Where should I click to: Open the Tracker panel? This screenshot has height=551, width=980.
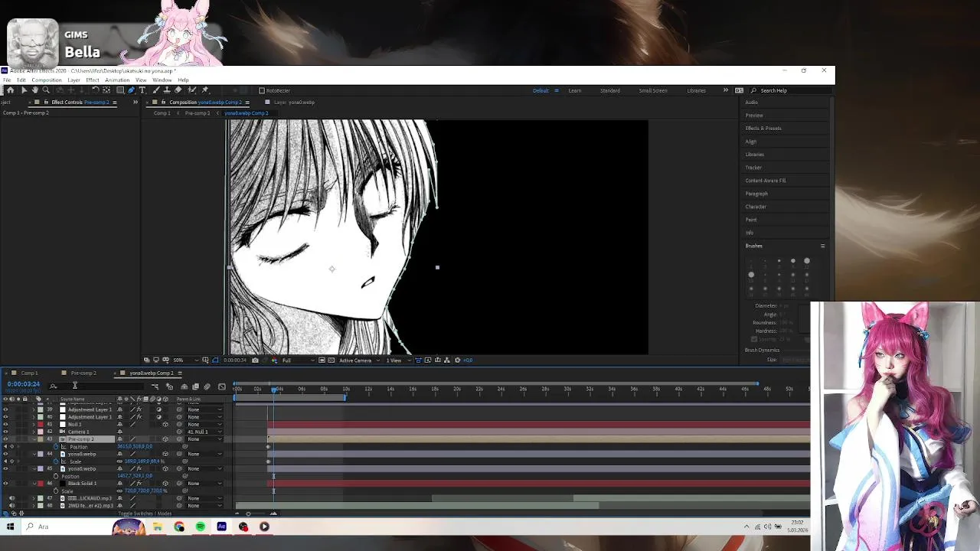point(754,168)
